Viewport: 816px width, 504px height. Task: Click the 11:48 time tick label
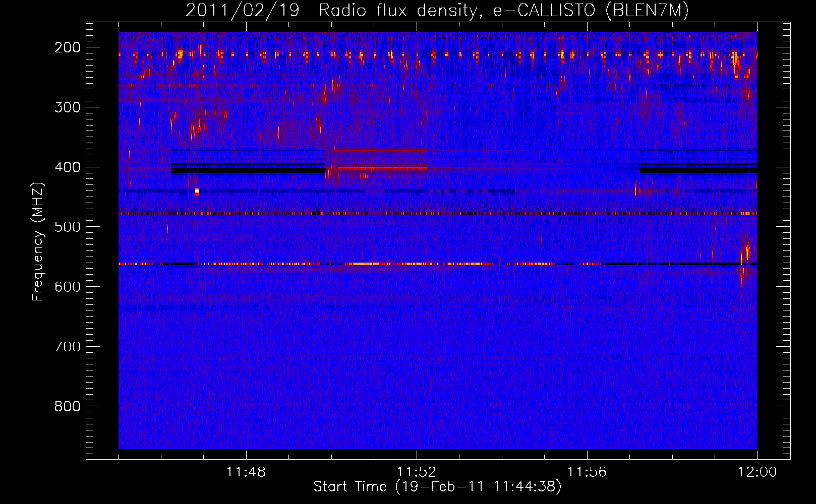(246, 472)
